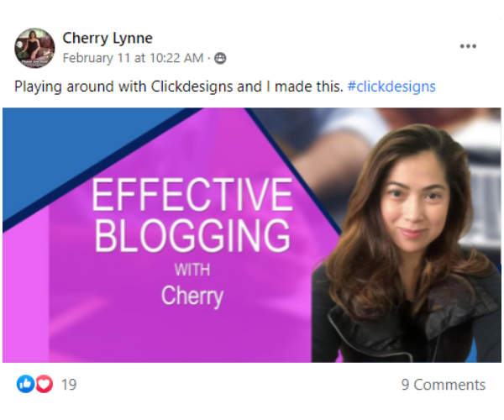Follow the #clickdesigns hashtag link
The width and height of the screenshot is (504, 420).
click(391, 87)
